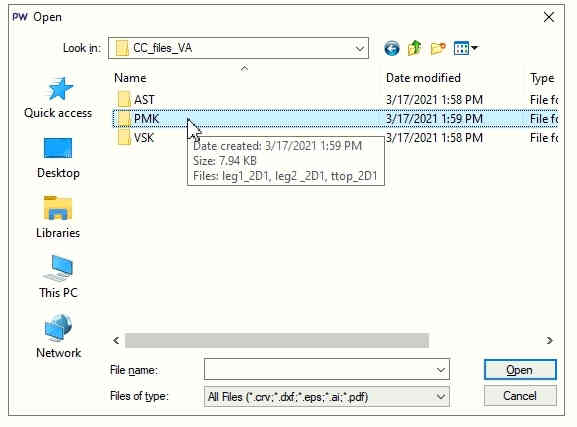Browse the Network location
Viewport: 577px width, 427px height.
tap(58, 337)
